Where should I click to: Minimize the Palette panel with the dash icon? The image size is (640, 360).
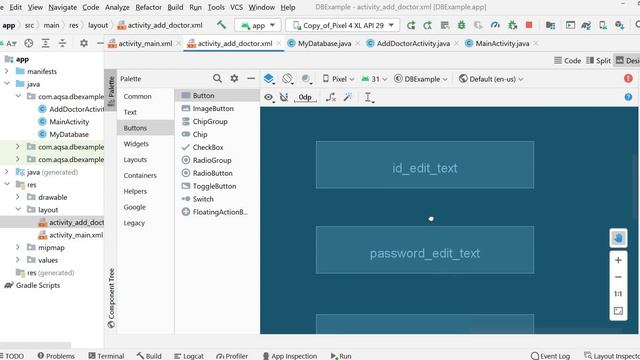click(x=251, y=78)
